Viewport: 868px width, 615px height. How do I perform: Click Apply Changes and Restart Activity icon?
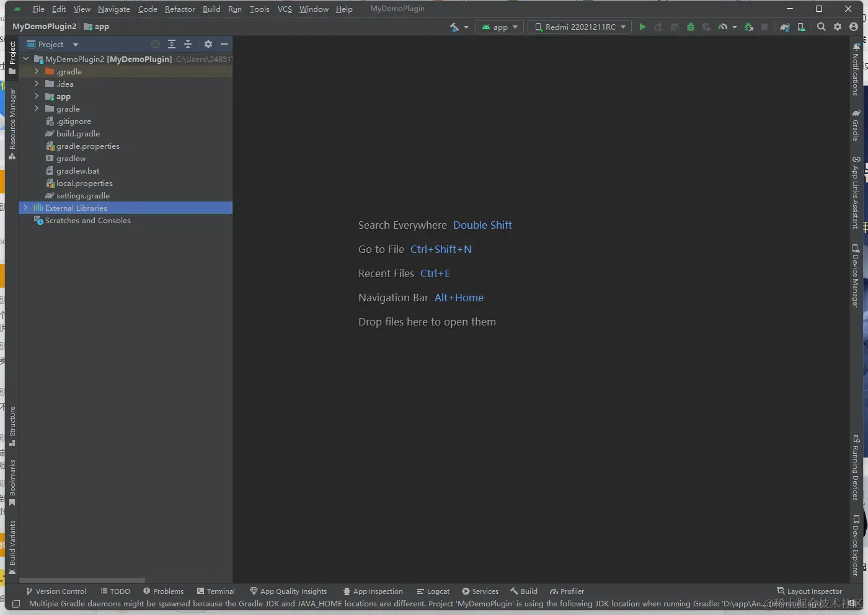[x=658, y=27]
